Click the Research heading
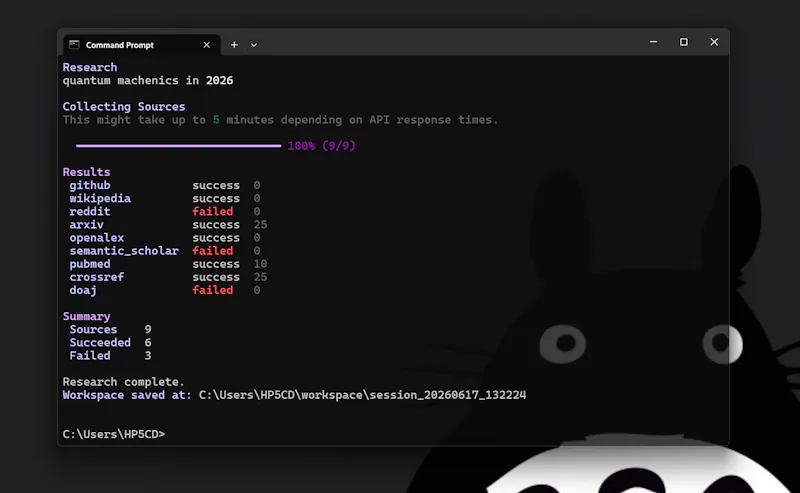Image resolution: width=800 pixels, height=493 pixels. point(90,67)
